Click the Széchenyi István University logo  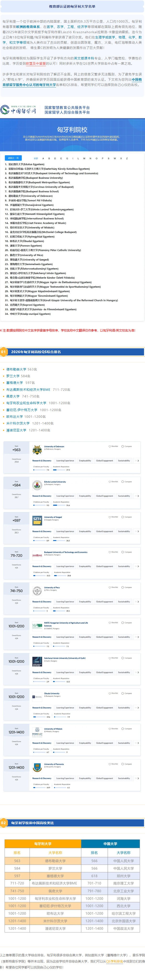click(x=37, y=661)
